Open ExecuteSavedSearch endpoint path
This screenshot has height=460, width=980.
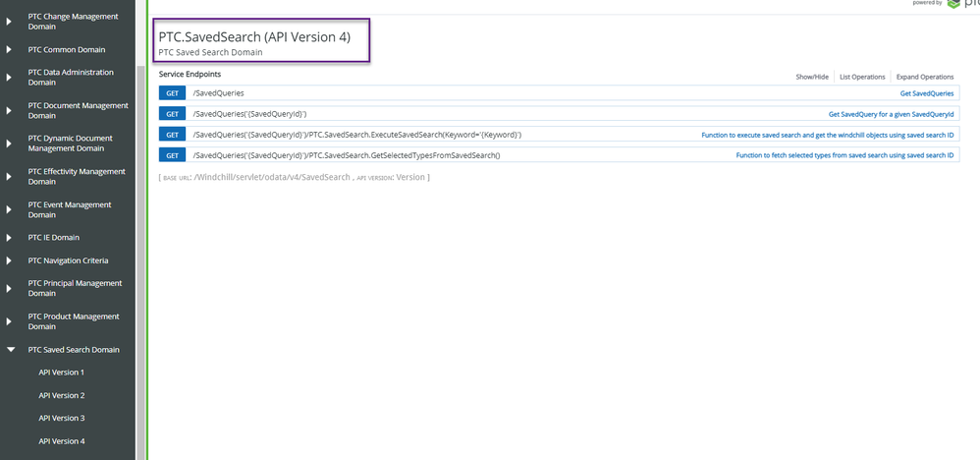[x=356, y=135]
